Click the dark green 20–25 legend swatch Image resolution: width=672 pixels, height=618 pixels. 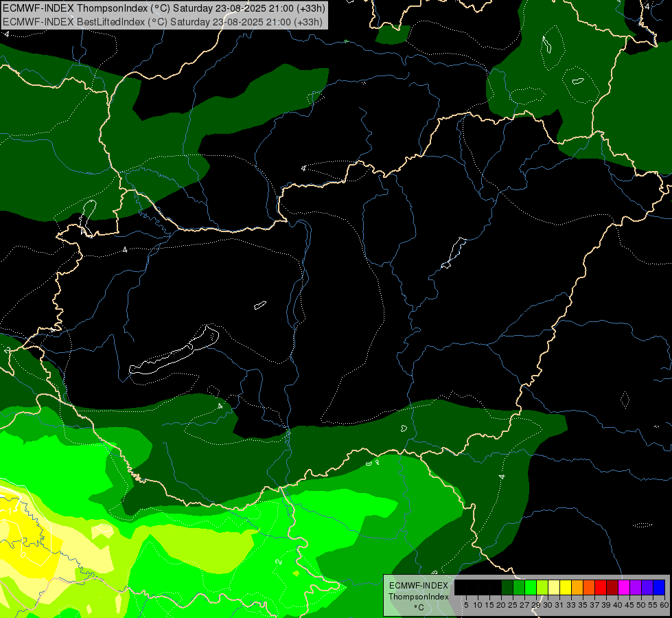click(x=507, y=587)
